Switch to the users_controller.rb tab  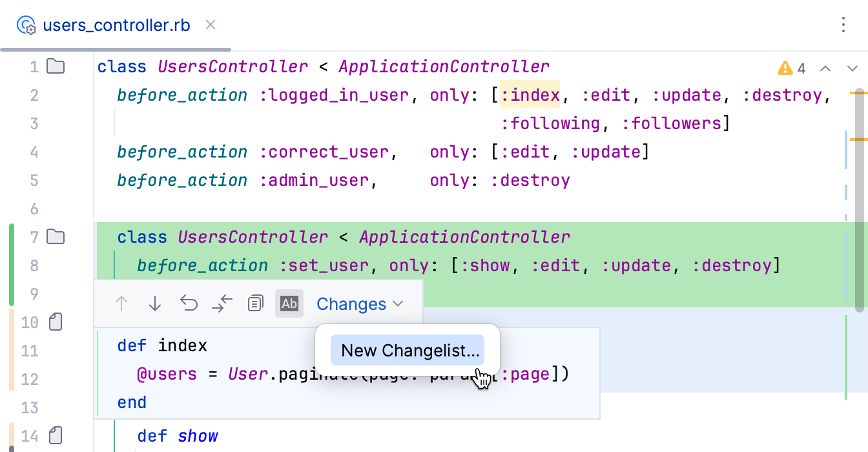(x=116, y=25)
